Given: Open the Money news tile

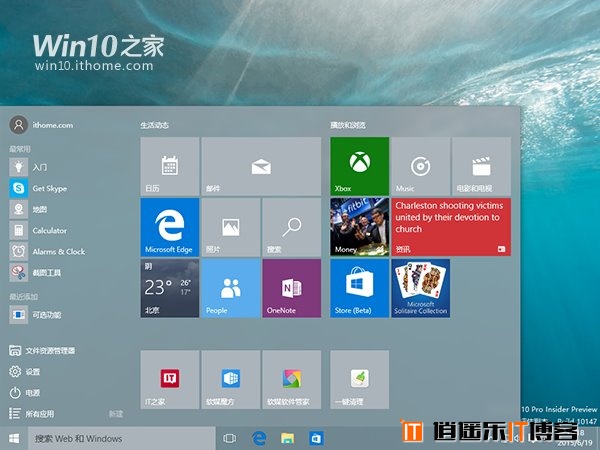Looking at the screenshot, I should click(x=360, y=227).
